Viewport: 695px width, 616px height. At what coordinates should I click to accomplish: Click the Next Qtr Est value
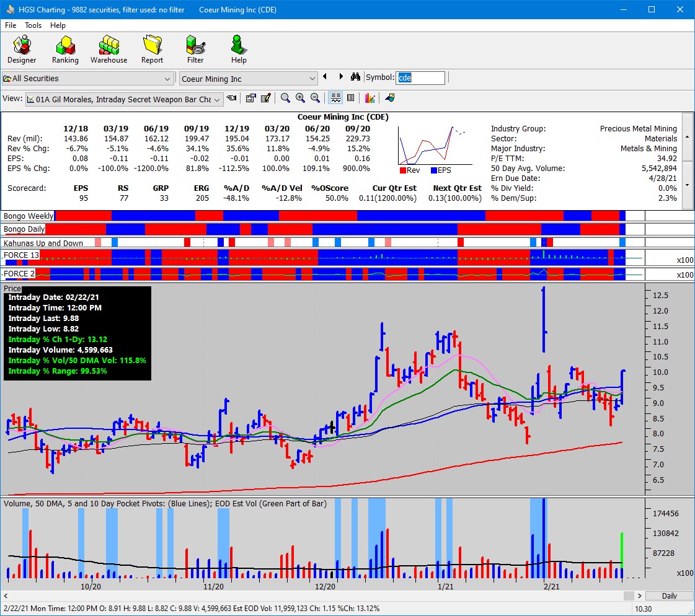click(x=455, y=198)
